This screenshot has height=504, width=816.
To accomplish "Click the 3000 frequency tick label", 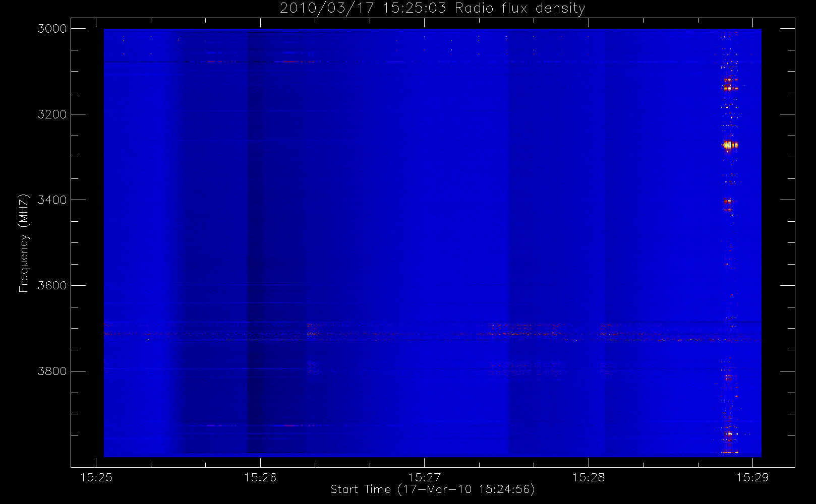I will (x=52, y=29).
